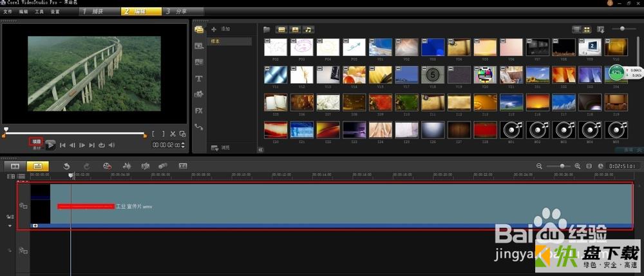Toggle Project playback mode
The image size is (644, 276).
pos(36,141)
